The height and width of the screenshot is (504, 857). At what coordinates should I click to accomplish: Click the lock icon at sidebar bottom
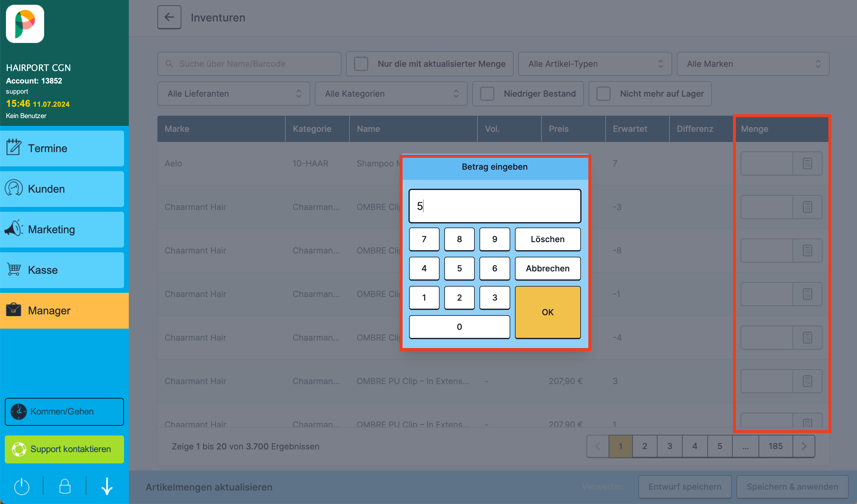pos(65,486)
